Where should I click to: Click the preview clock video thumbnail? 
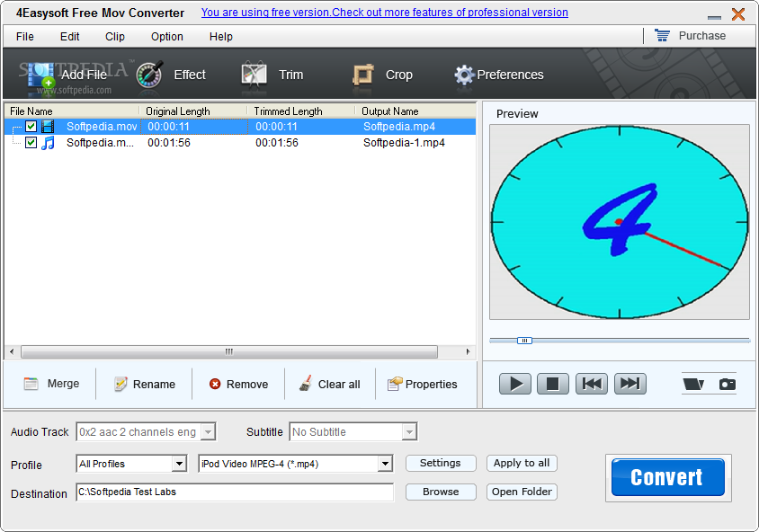[x=619, y=222]
